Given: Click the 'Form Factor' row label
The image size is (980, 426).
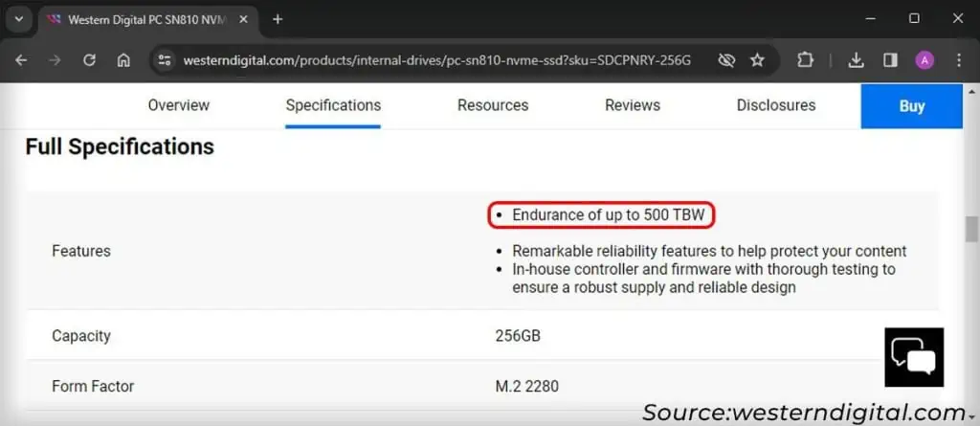Looking at the screenshot, I should click(93, 386).
